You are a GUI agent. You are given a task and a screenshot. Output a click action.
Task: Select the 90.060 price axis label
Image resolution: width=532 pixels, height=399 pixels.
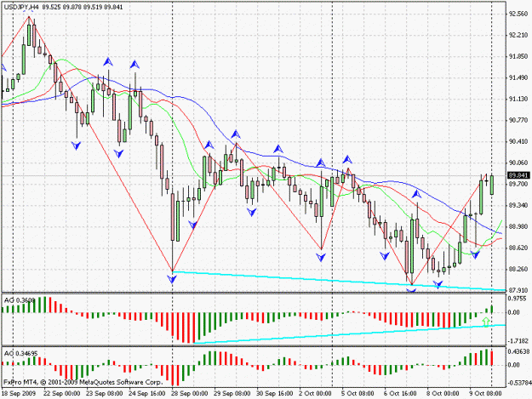(x=518, y=162)
